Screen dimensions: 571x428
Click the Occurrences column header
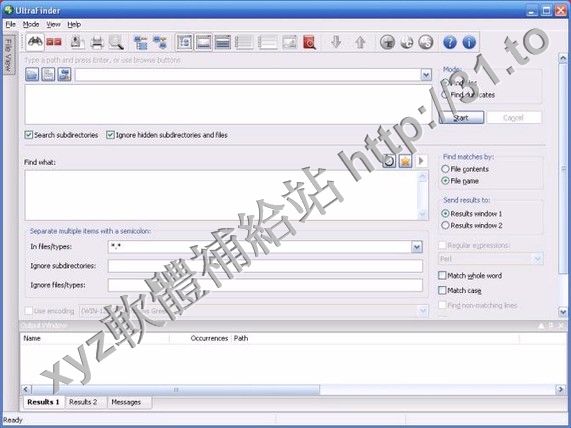(200, 338)
